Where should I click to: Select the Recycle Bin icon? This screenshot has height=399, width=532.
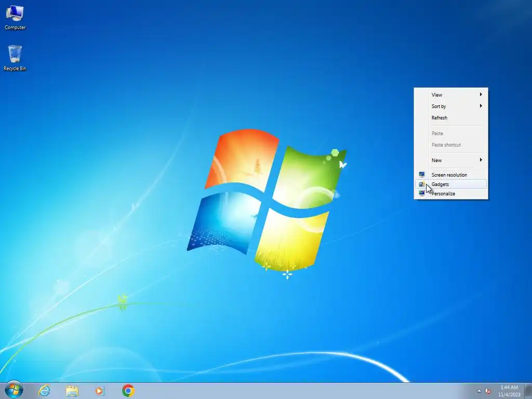[15, 58]
